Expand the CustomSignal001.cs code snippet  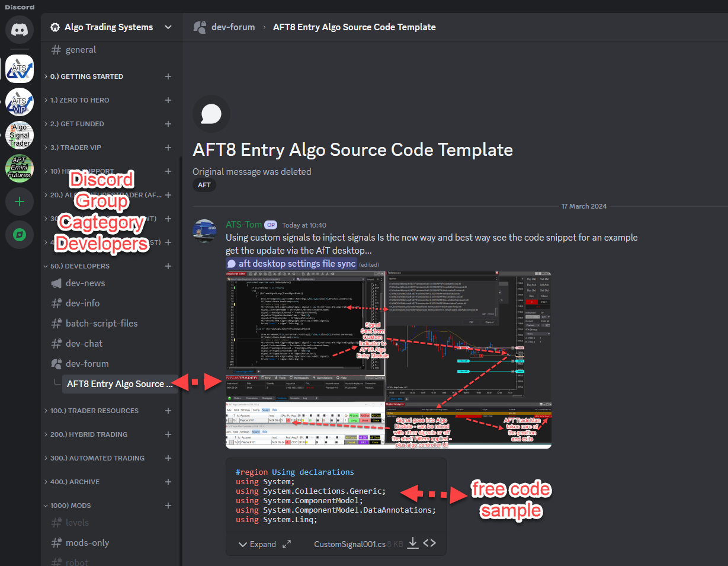[x=259, y=543]
